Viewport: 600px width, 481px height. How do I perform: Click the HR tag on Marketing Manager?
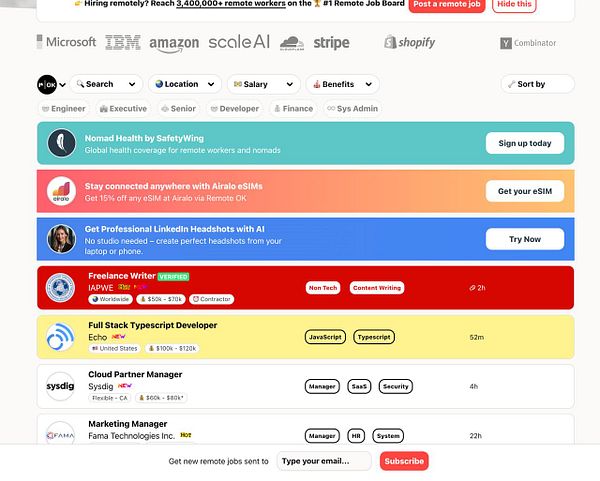coord(356,436)
